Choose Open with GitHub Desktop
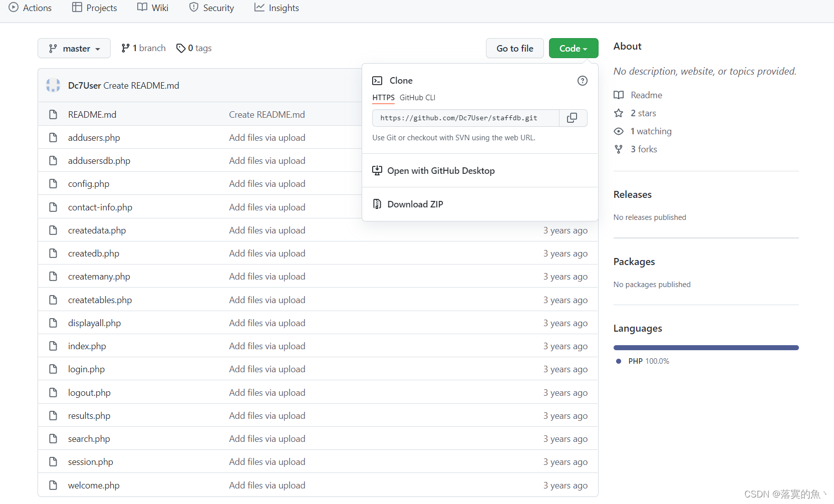The image size is (834, 504). [480, 171]
